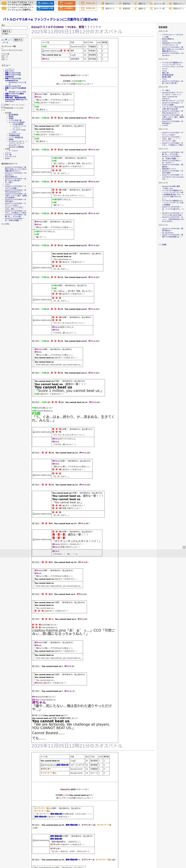Open その他の雑談所 link
The width and height of the screenshot is (186, 868).
18,124
